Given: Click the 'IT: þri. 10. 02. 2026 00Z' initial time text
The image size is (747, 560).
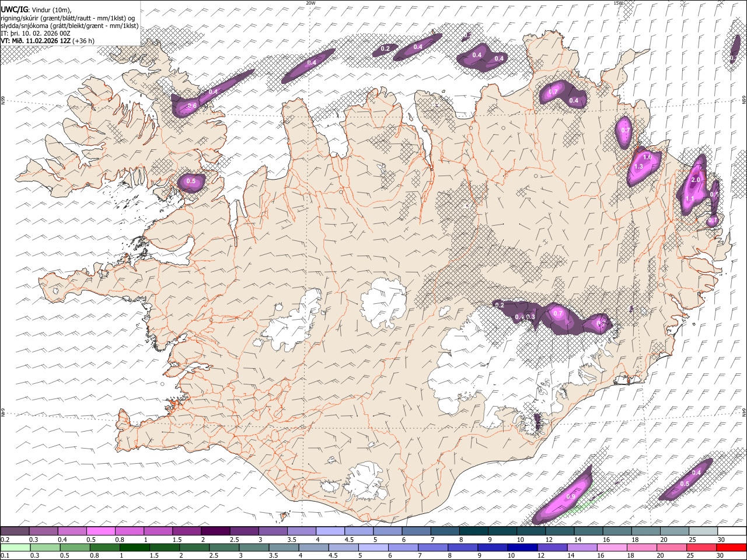Looking at the screenshot, I should (36, 33).
